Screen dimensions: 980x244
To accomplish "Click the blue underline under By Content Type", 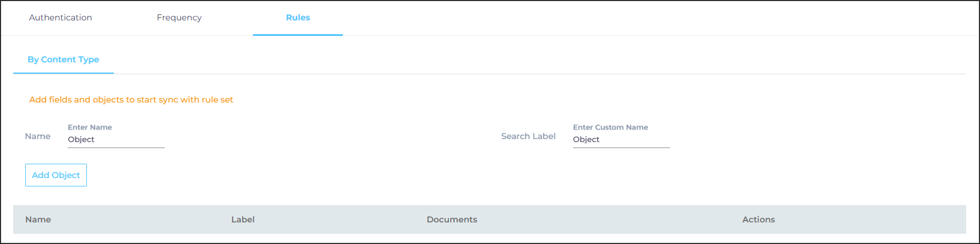I will [64, 73].
